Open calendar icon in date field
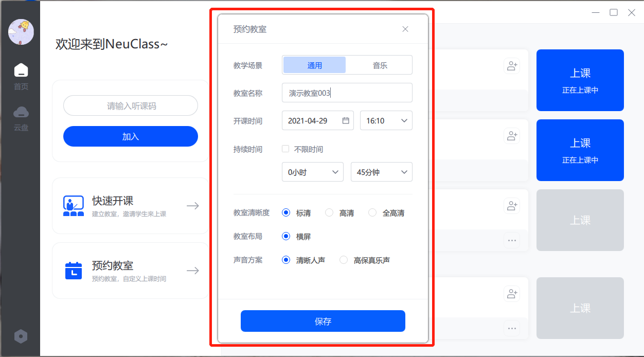 (346, 120)
